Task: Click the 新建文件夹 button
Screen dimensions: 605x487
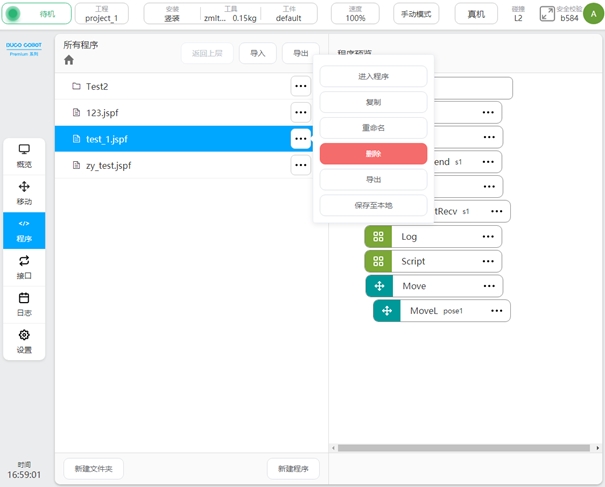Action: [x=94, y=469]
